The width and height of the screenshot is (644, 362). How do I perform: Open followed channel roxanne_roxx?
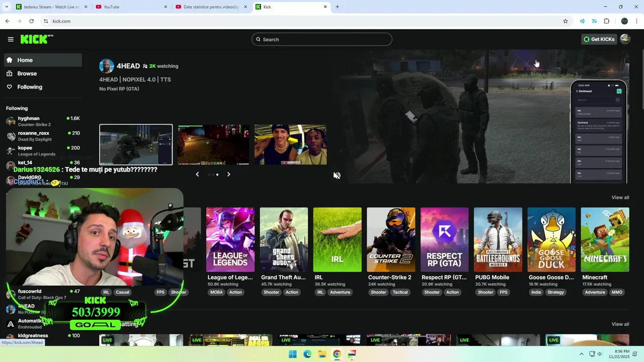(43, 136)
